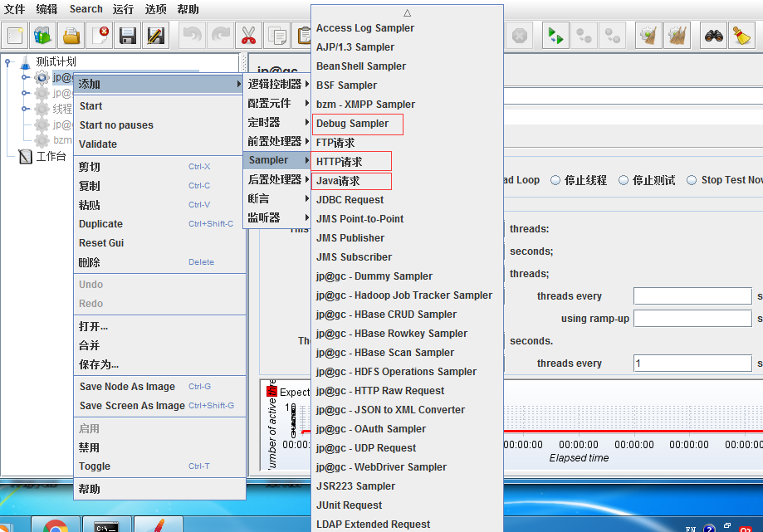Screen dimensions: 763x532
Task: Click Validate in the context menu
Action: (98, 144)
